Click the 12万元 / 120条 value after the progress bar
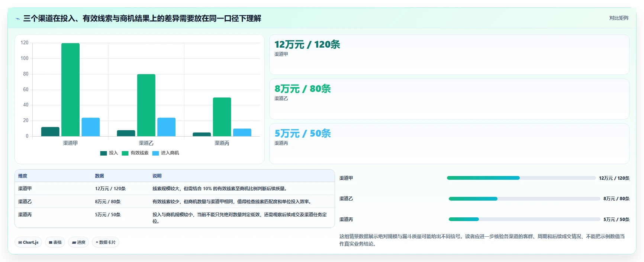This screenshot has height=262, width=644. (x=614, y=178)
